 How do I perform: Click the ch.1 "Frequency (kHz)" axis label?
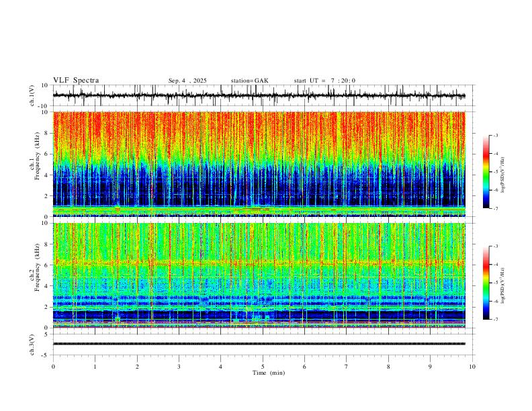(38, 156)
